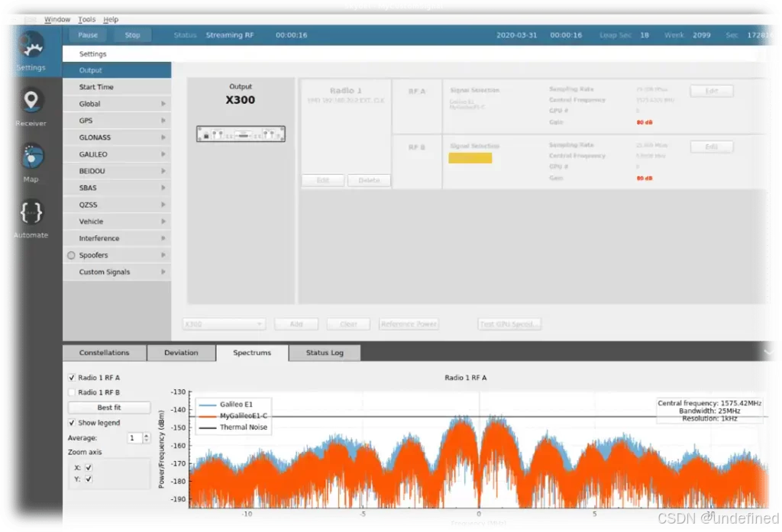Expand the Interference submenu arrow
782x532 pixels.
click(163, 238)
